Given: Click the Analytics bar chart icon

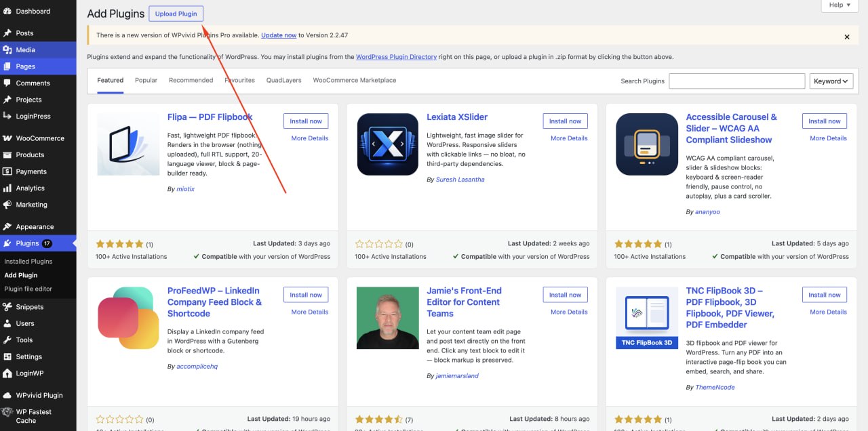Looking at the screenshot, I should [x=7, y=188].
